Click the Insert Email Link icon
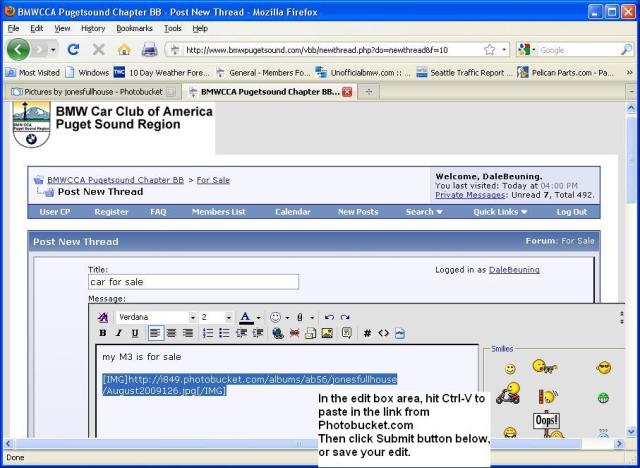The height and width of the screenshot is (468, 640). click(x=310, y=333)
